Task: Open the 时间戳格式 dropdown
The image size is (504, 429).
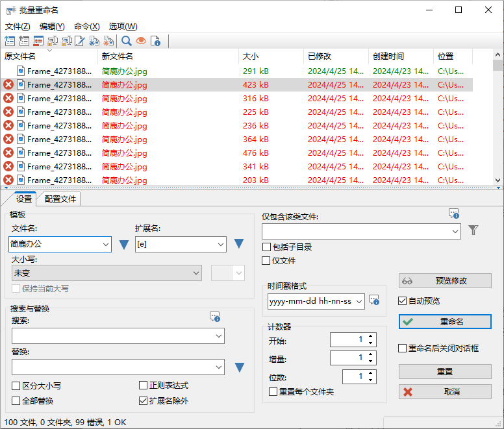Action: [x=359, y=301]
